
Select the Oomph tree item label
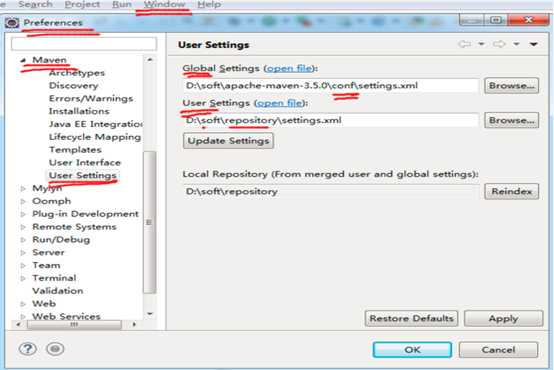click(x=52, y=201)
